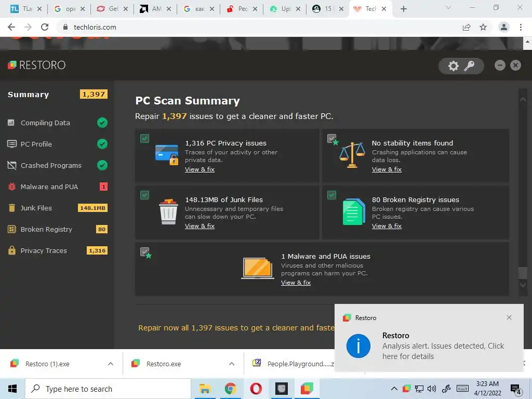
Task: Click the 1,397 summary count badge
Action: [94, 95]
